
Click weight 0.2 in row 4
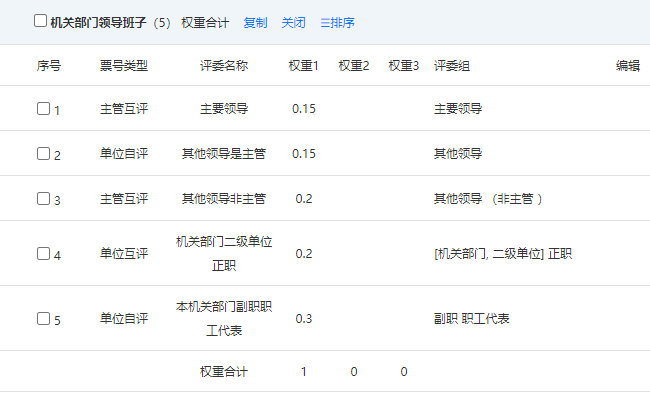(304, 253)
